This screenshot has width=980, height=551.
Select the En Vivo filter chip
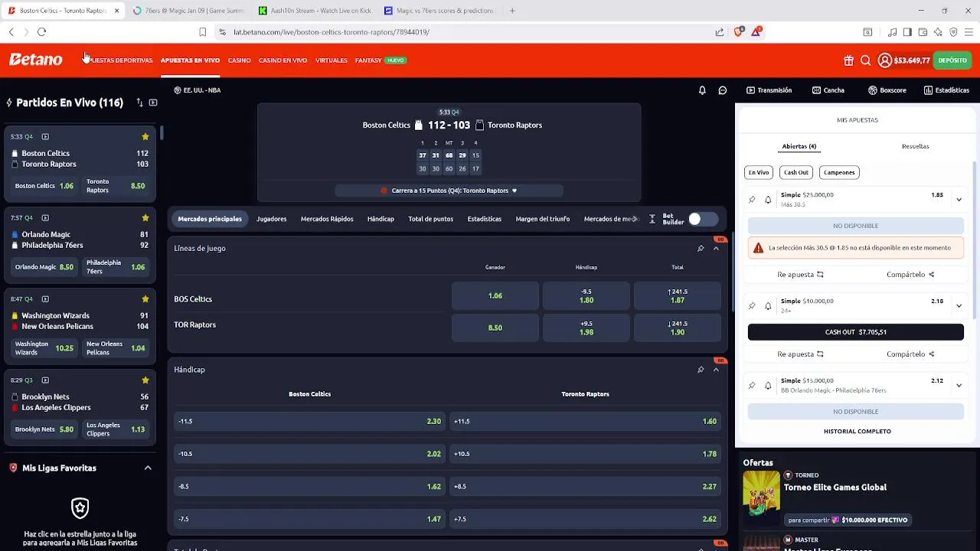(x=759, y=172)
